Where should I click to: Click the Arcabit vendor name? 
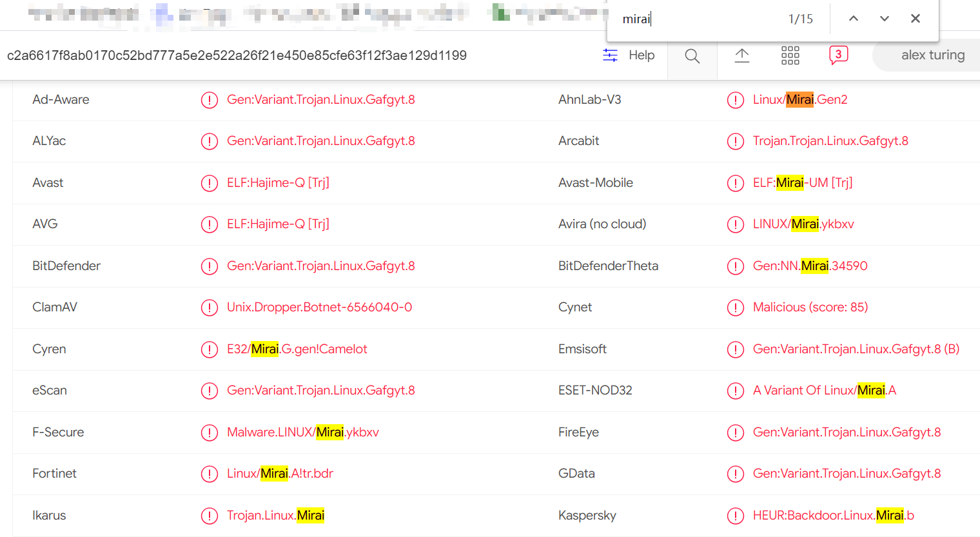tap(579, 141)
